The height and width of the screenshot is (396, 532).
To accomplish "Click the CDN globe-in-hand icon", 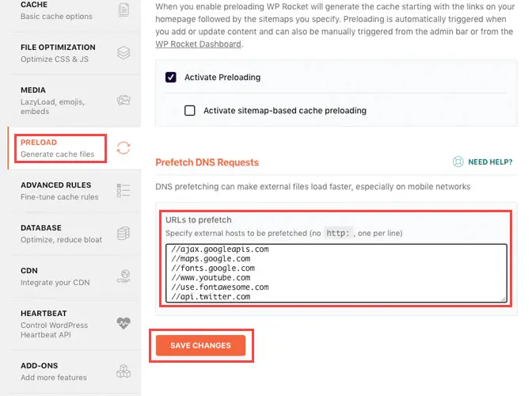I will click(x=123, y=276).
